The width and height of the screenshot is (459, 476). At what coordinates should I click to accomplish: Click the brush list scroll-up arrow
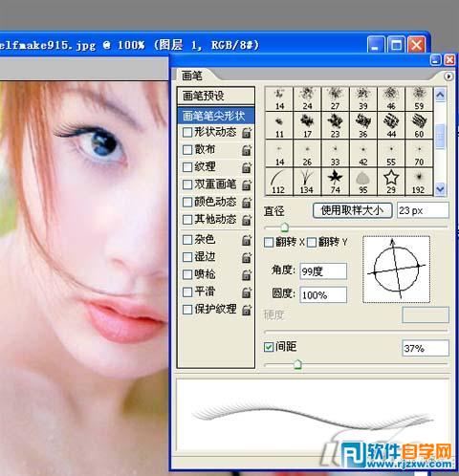coord(440,95)
